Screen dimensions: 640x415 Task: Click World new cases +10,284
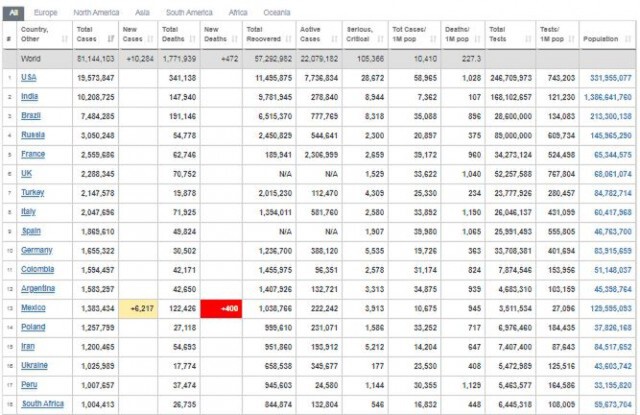(x=140, y=59)
